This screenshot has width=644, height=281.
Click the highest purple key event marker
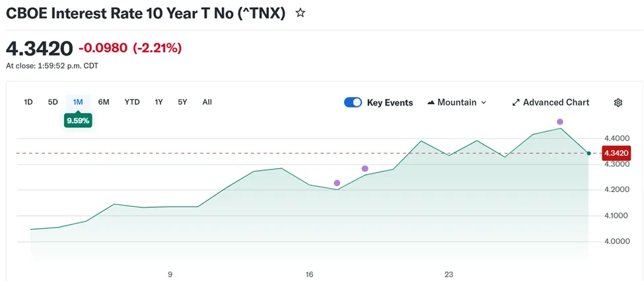click(x=560, y=122)
